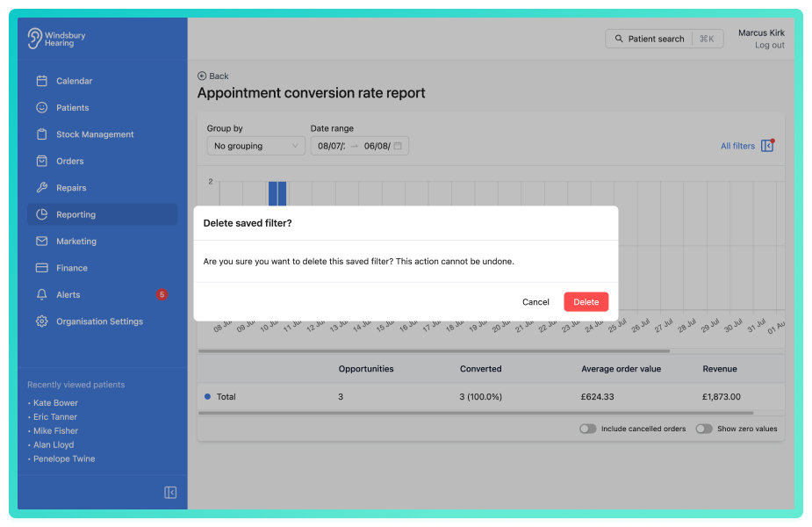
Task: Click the £1,873.00 revenue value
Action: [721, 396]
